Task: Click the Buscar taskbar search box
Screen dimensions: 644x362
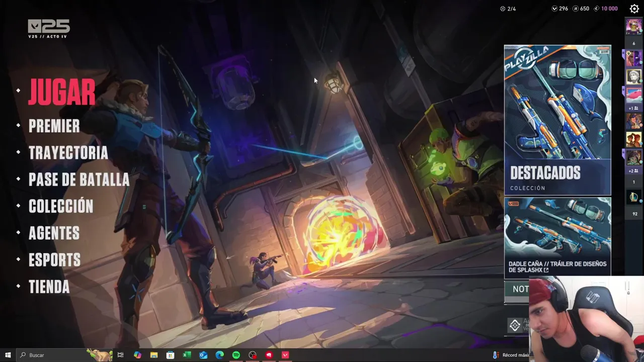Action: (x=65, y=355)
